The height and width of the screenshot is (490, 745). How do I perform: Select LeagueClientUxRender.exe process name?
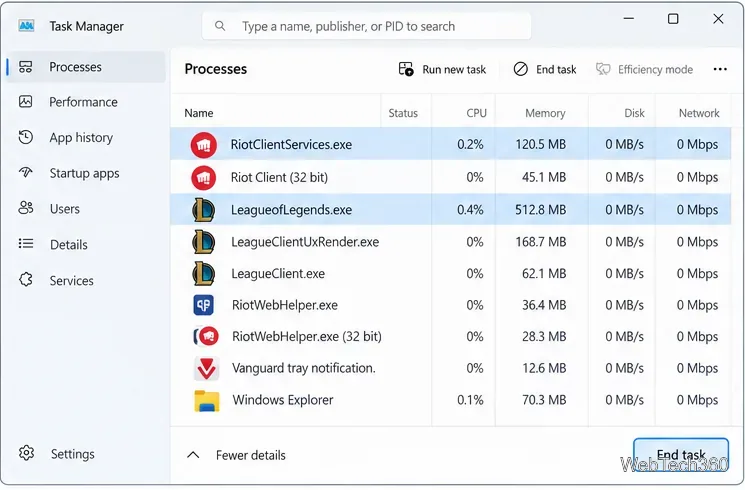(305, 242)
